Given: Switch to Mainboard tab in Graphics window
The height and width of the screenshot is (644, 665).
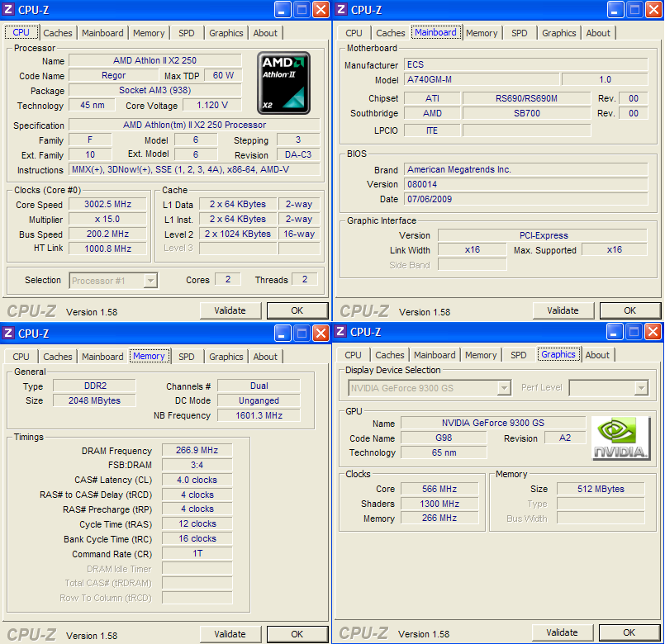Looking at the screenshot, I should pyautogui.click(x=435, y=355).
